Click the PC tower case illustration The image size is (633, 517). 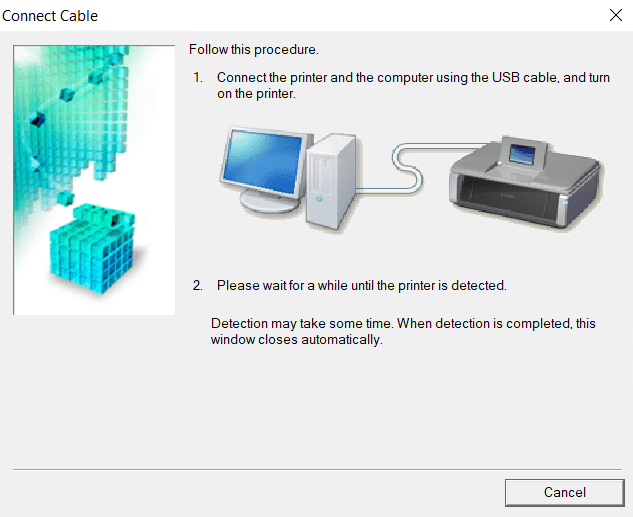point(332,181)
